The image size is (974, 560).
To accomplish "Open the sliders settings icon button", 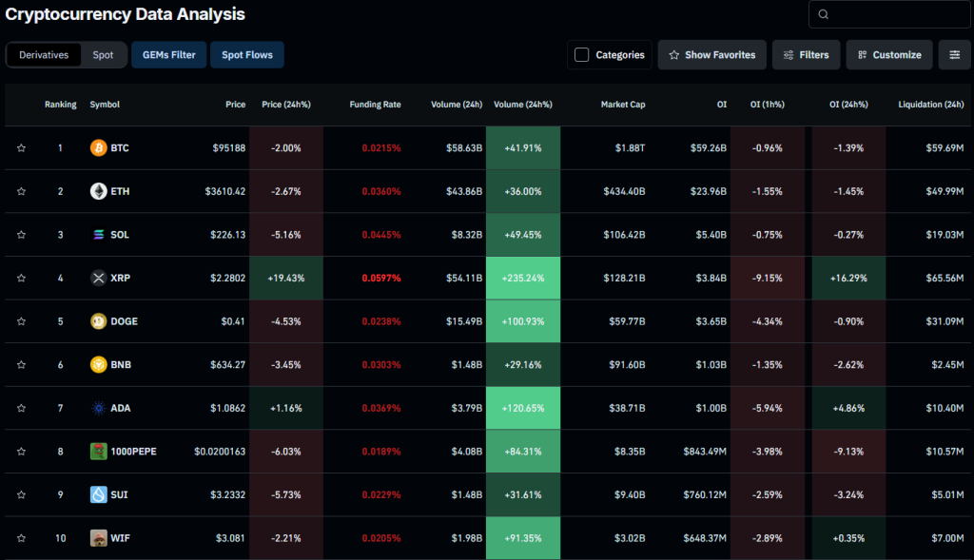I will (954, 55).
